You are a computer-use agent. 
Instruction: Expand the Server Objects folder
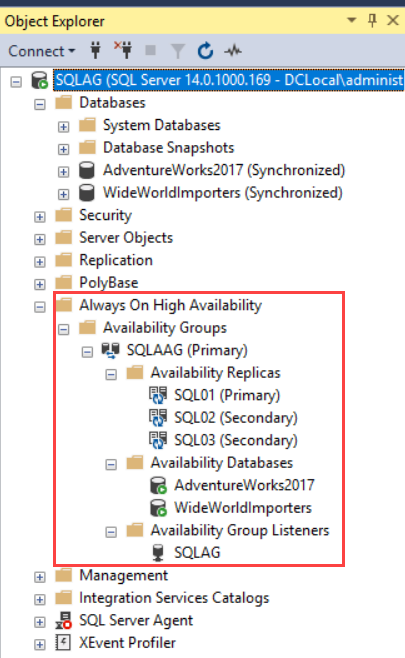[x=40, y=239]
